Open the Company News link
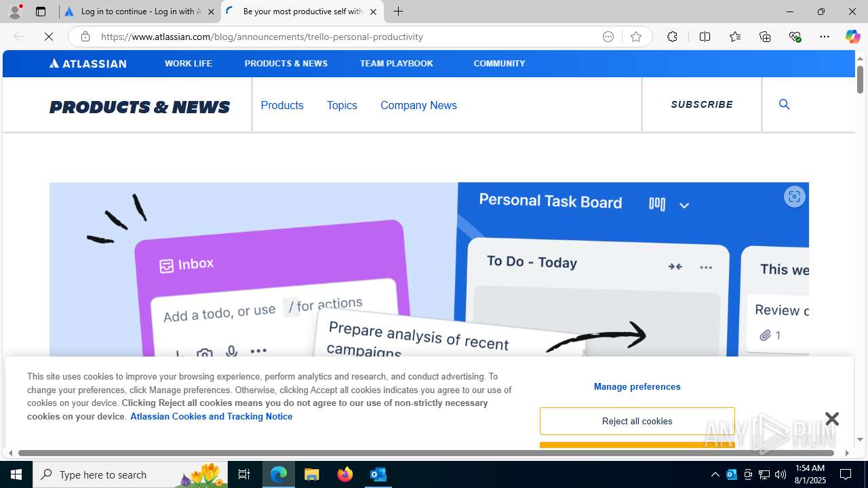Viewport: 868px width, 488px height. (418, 105)
